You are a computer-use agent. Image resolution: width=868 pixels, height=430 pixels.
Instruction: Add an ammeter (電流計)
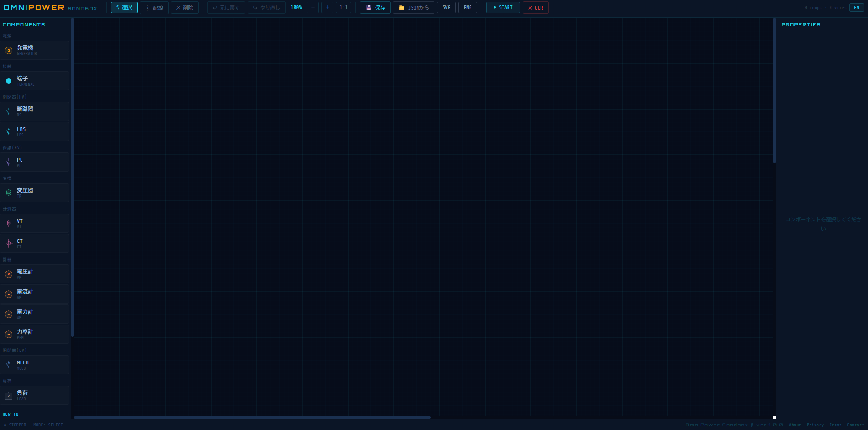point(35,294)
